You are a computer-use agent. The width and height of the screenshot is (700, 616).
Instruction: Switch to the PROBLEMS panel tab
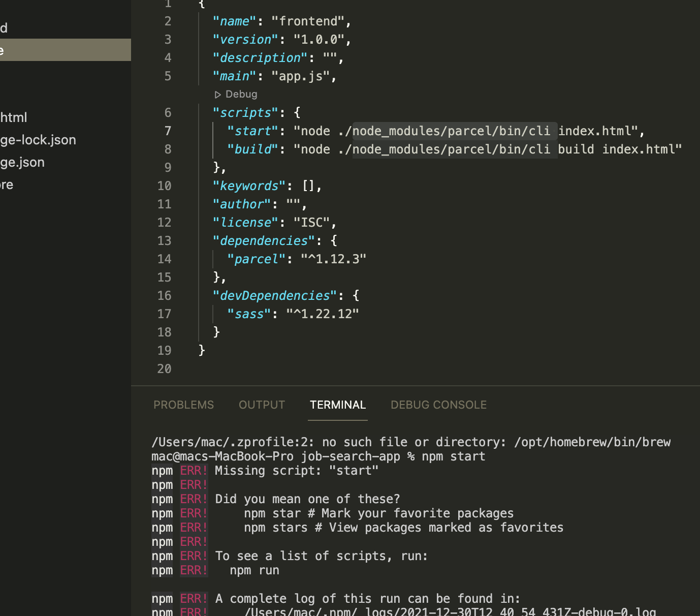point(183,405)
